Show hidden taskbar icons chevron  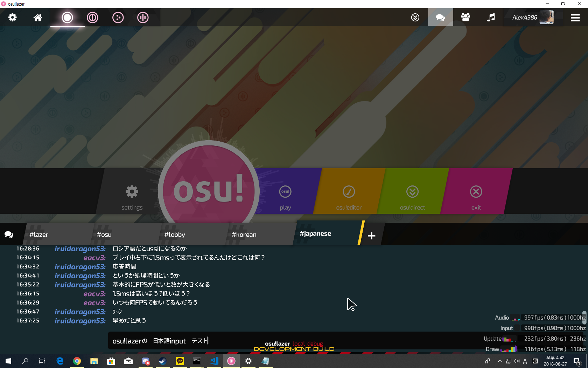[x=500, y=361]
